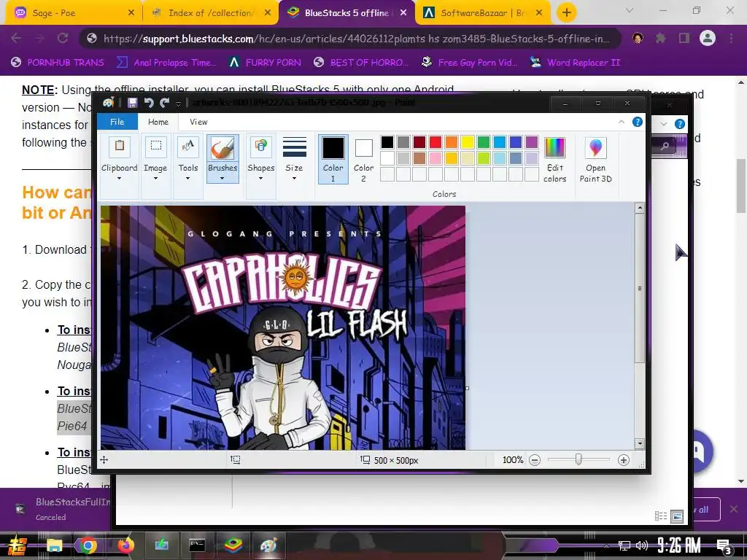Open BEST OF HORRO... bookmark
This screenshot has width=747, height=560.
point(361,63)
